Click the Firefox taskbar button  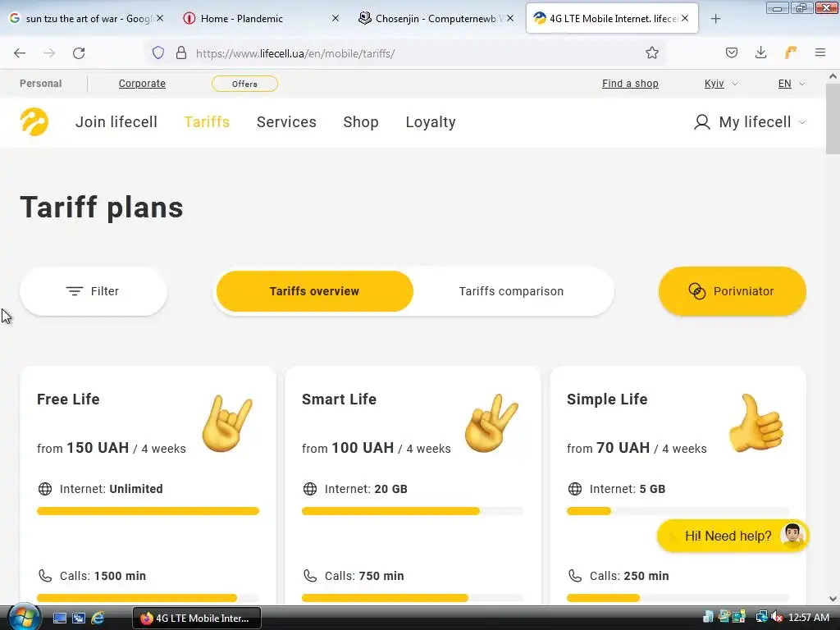[x=197, y=619]
